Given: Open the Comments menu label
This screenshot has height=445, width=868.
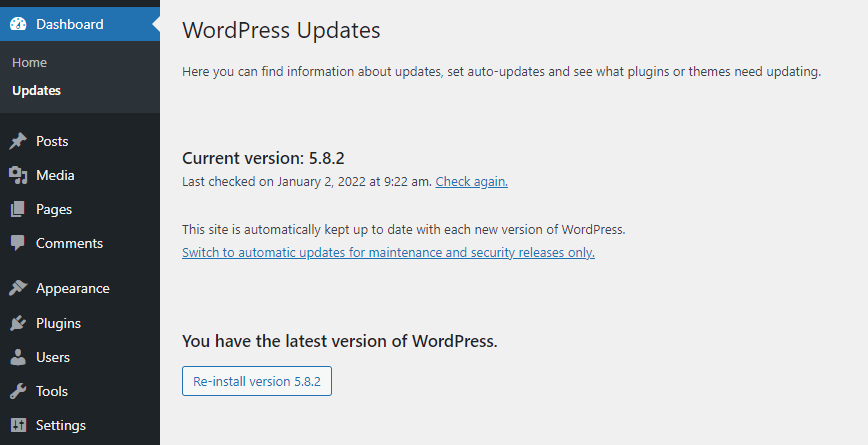Looking at the screenshot, I should pyautogui.click(x=69, y=243).
